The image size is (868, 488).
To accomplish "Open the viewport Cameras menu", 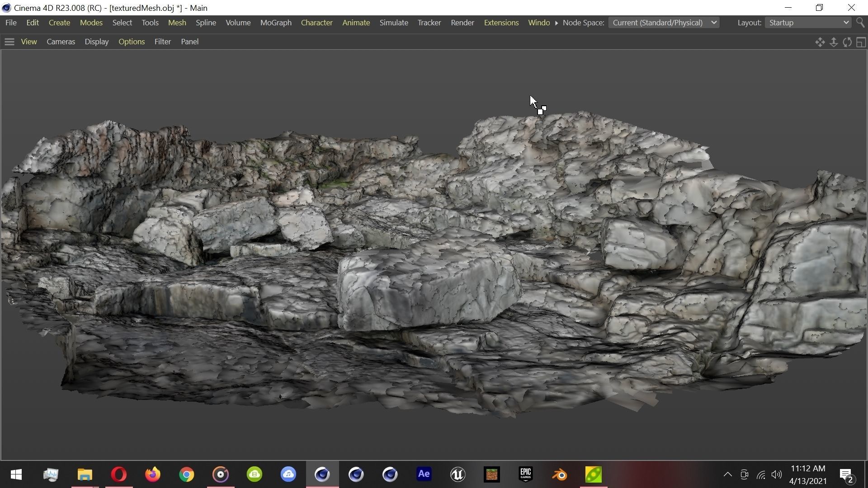I will coord(61,42).
